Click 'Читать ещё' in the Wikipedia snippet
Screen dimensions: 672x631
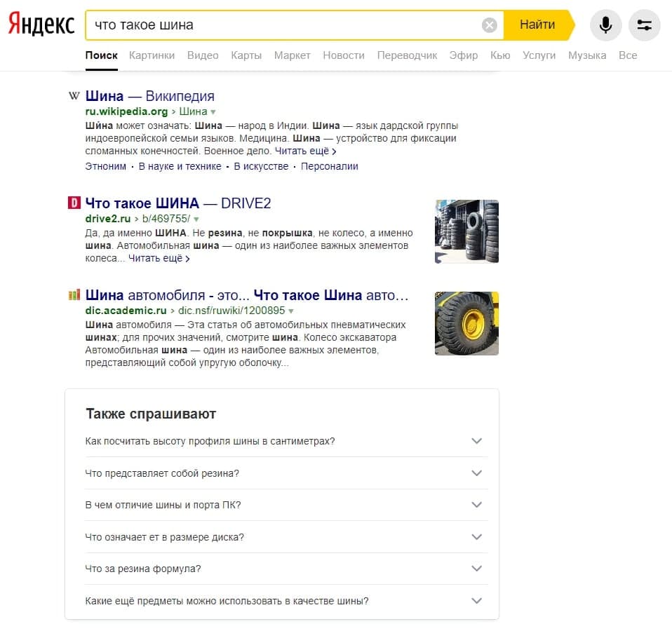pyautogui.click(x=305, y=151)
